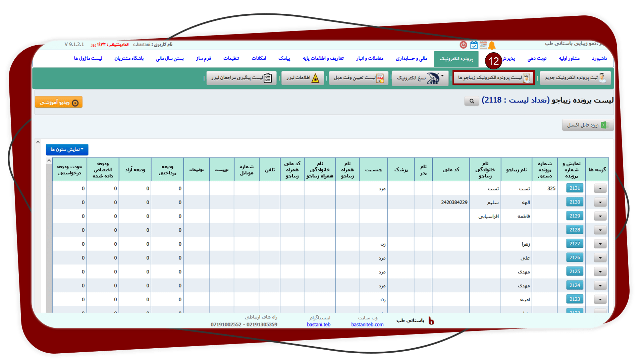Open لیست تعیین وقت عمل toolbar button

[359, 78]
